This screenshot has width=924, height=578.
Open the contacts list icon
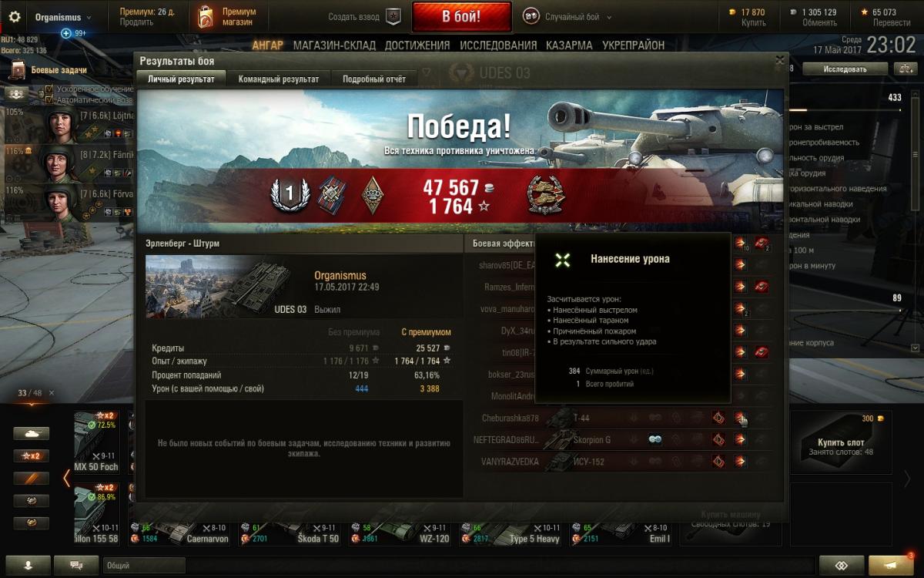(x=28, y=565)
